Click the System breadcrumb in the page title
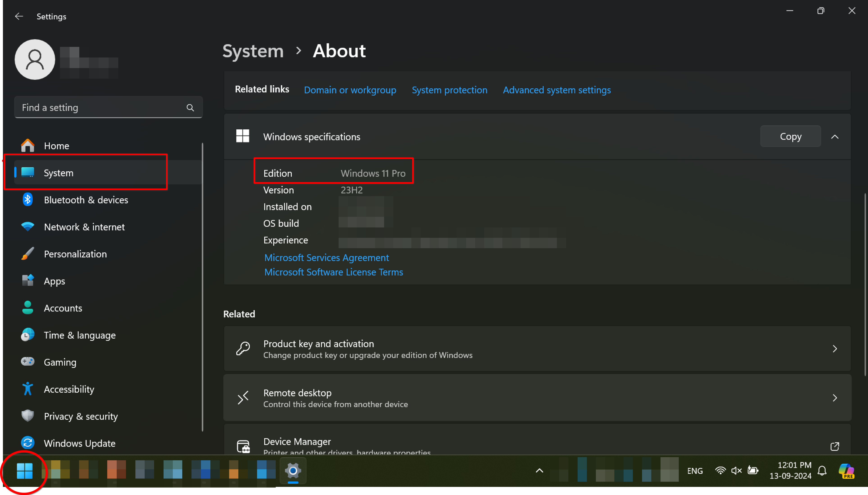 coord(253,51)
